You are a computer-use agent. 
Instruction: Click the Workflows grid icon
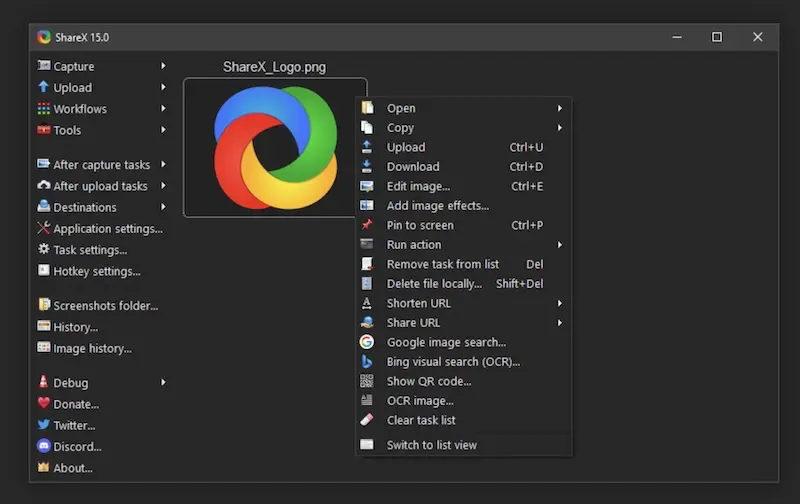click(x=44, y=109)
